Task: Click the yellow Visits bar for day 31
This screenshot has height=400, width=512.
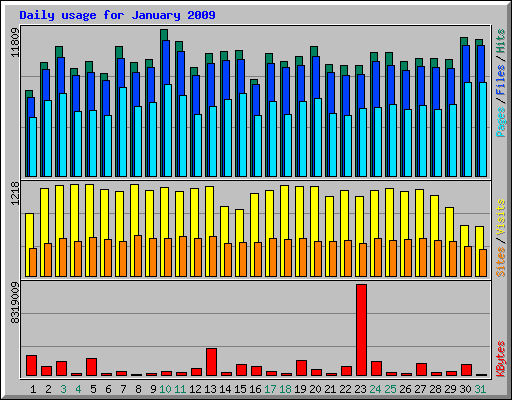Action: (x=479, y=238)
